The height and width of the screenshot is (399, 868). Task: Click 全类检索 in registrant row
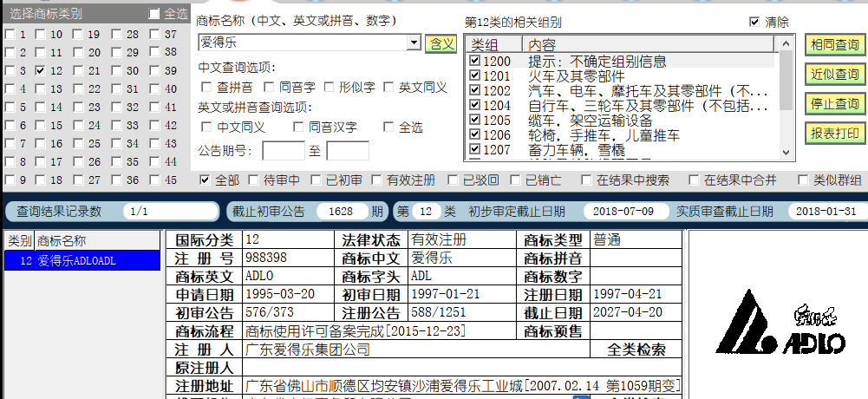pos(636,350)
